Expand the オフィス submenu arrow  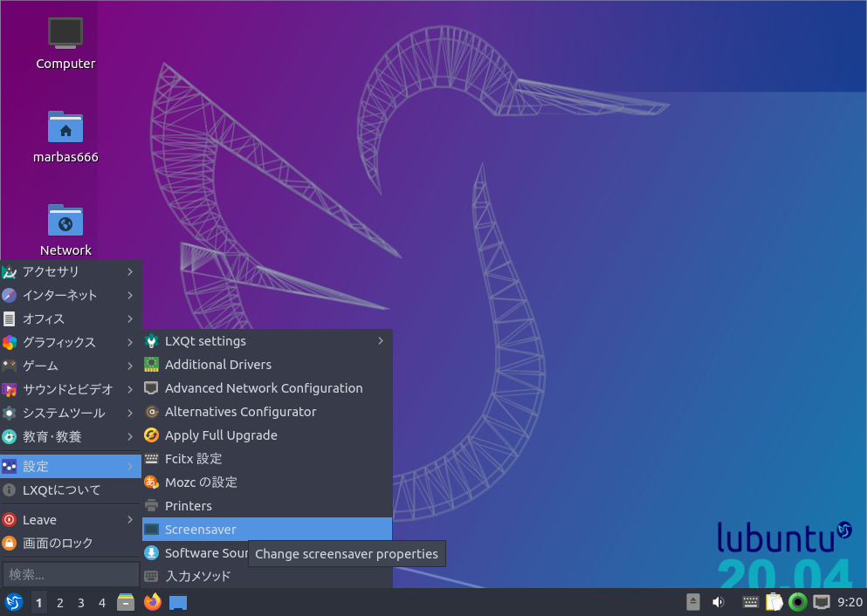(130, 318)
